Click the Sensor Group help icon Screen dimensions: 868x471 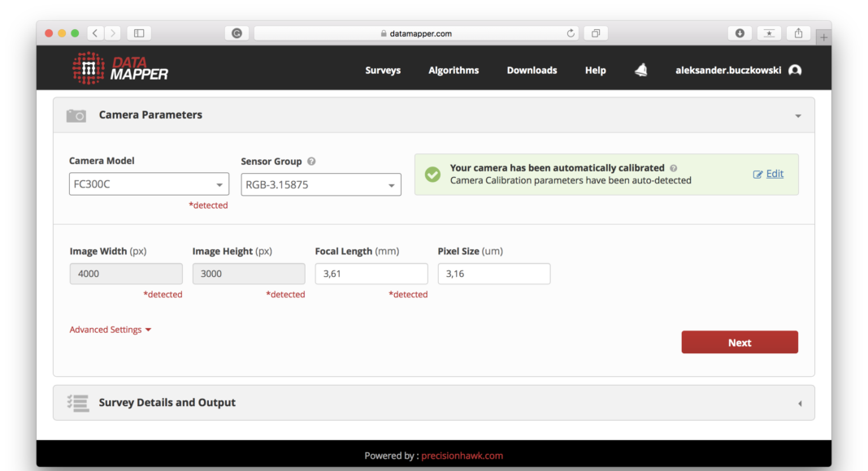point(311,162)
